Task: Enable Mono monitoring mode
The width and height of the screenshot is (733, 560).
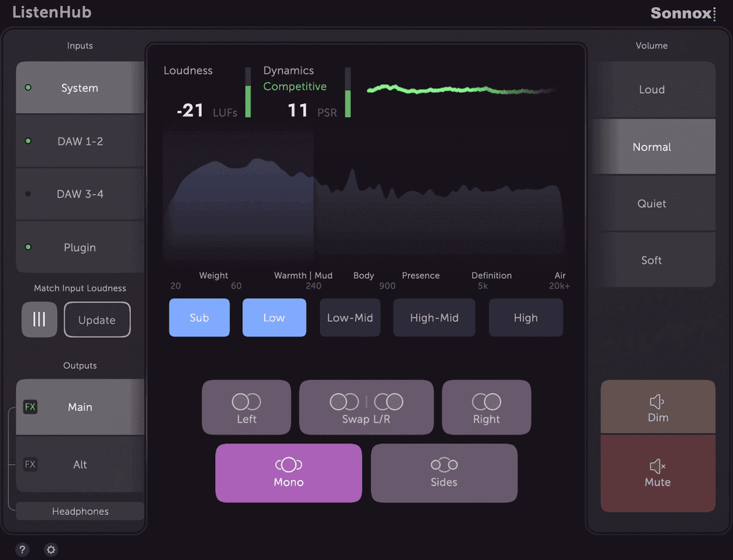Action: [288, 472]
